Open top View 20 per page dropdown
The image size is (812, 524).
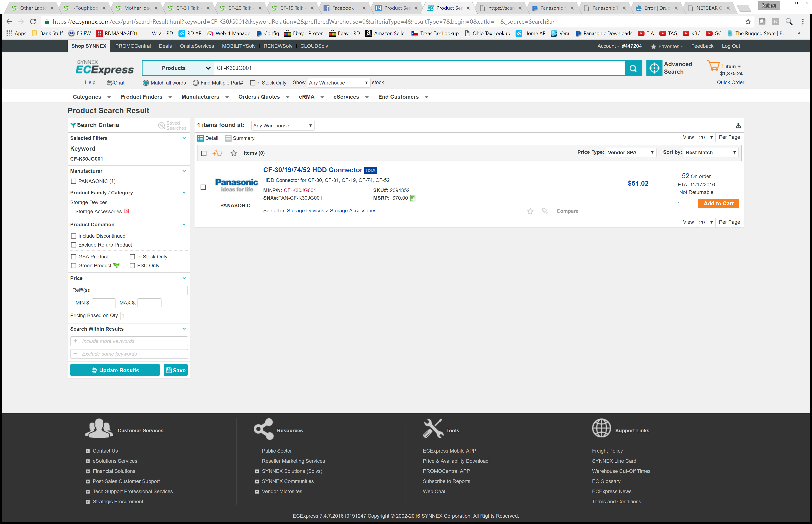click(x=706, y=138)
